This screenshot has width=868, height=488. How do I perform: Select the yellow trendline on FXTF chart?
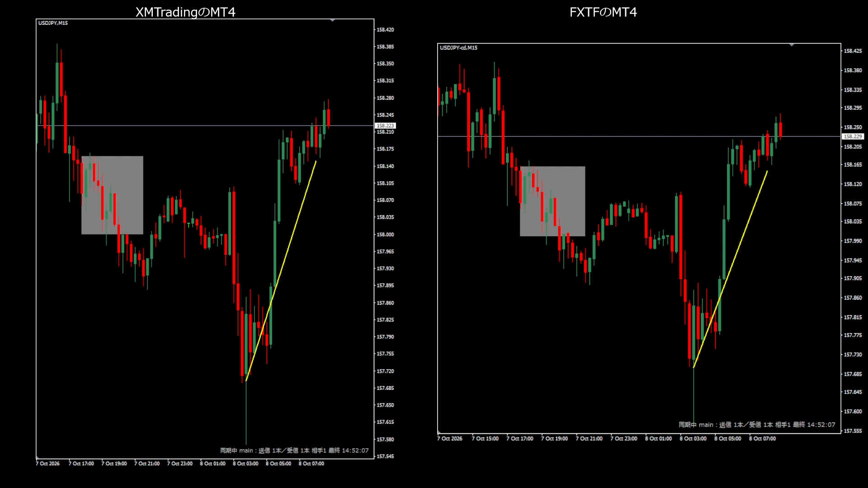730,269
